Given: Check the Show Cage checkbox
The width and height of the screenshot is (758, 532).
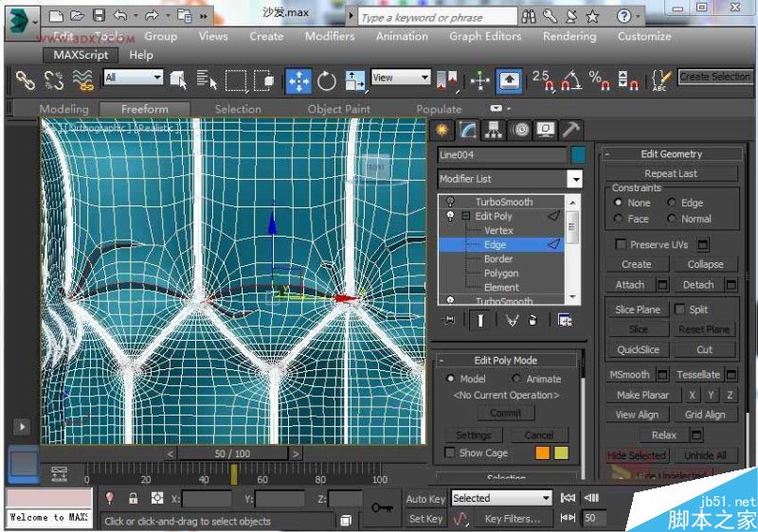Looking at the screenshot, I should [449, 452].
